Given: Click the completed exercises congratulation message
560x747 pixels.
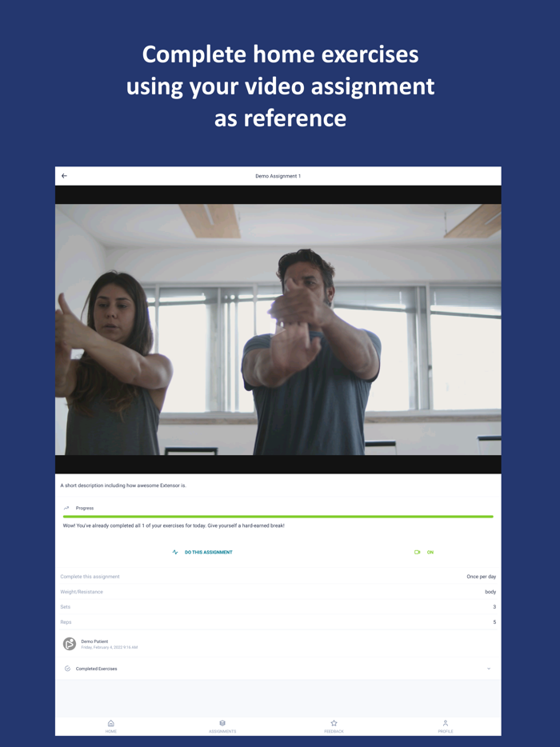Looking at the screenshot, I should [174, 525].
